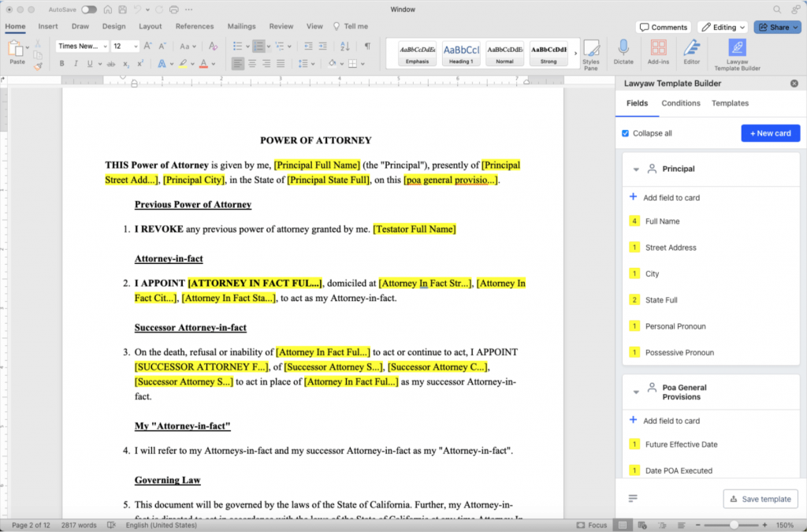This screenshot has width=807, height=532.
Task: Align text left
Action: coord(238,64)
